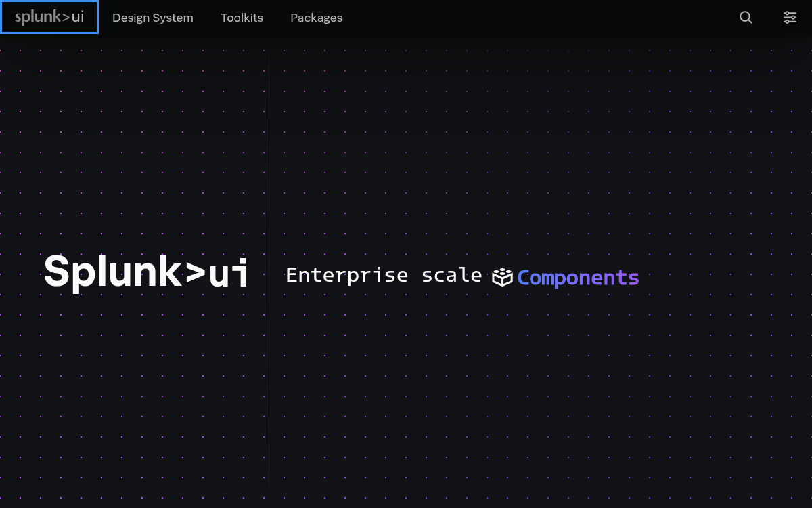Screen dimensions: 812x508
Task: Open search with the magnifier icon
Action: (x=746, y=18)
